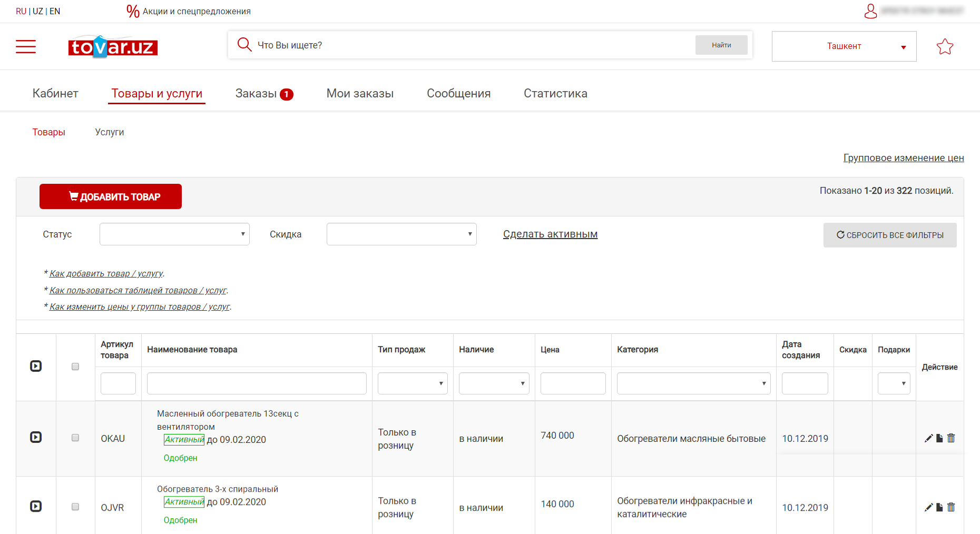Expand the OKAU row details

pos(36,437)
